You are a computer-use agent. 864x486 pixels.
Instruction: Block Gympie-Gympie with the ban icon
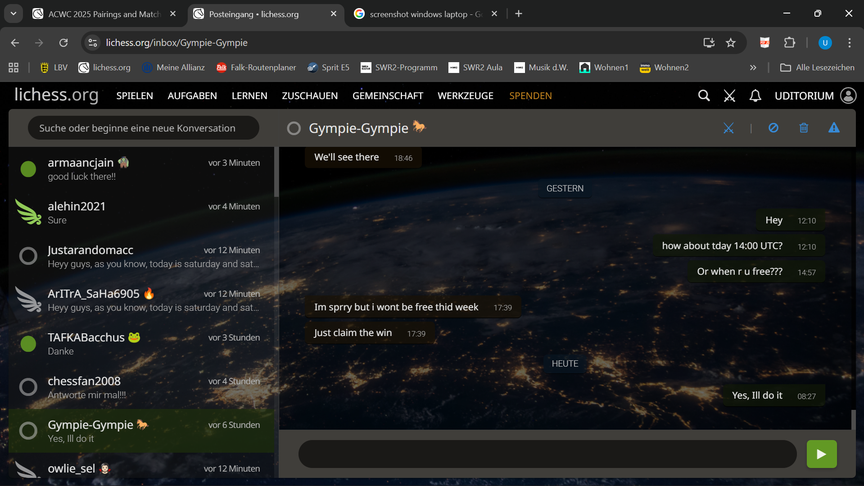point(773,128)
